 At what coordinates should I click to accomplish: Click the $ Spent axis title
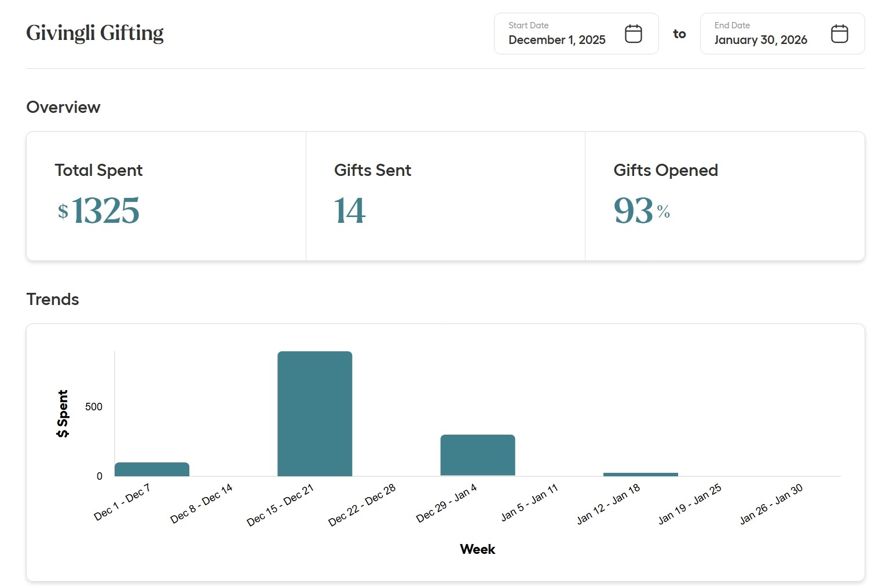(x=62, y=413)
